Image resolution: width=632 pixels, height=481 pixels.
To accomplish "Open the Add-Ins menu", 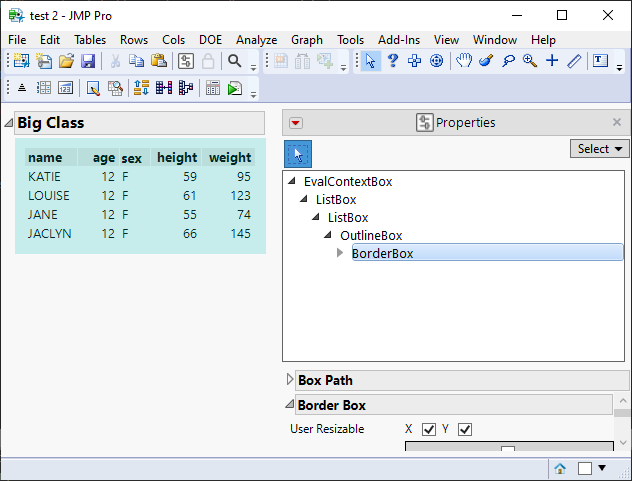I will pyautogui.click(x=399, y=40).
